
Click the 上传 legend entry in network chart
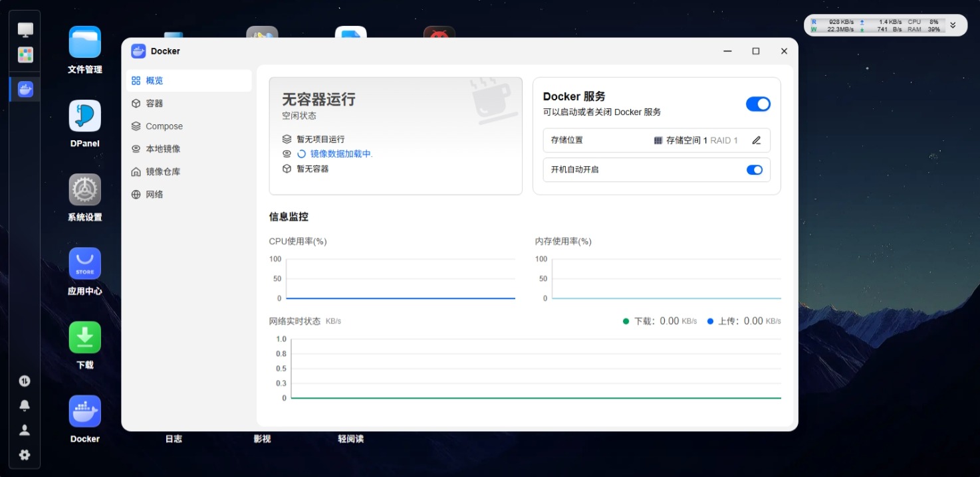point(744,321)
